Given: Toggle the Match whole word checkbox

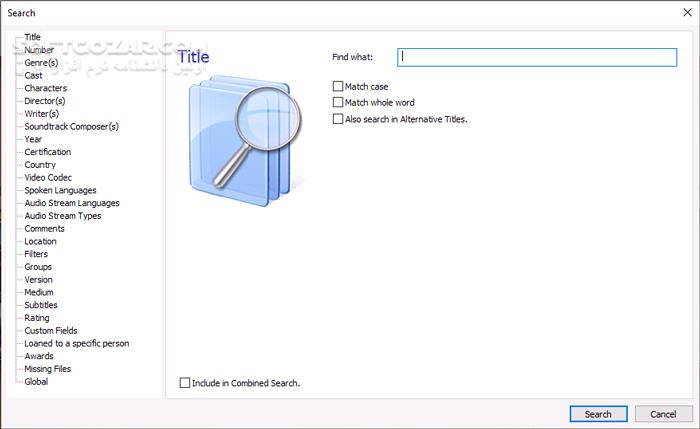Looking at the screenshot, I should click(x=338, y=103).
